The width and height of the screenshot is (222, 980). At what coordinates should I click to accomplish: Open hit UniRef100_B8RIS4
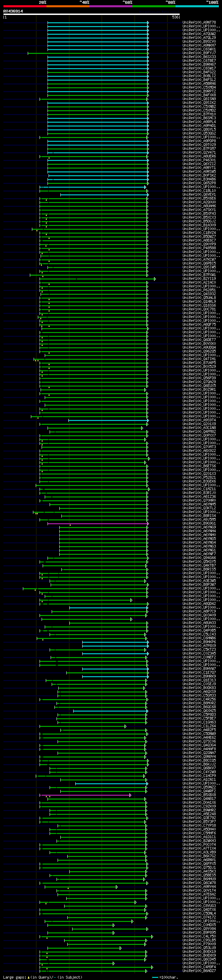pyautogui.click(x=199, y=516)
